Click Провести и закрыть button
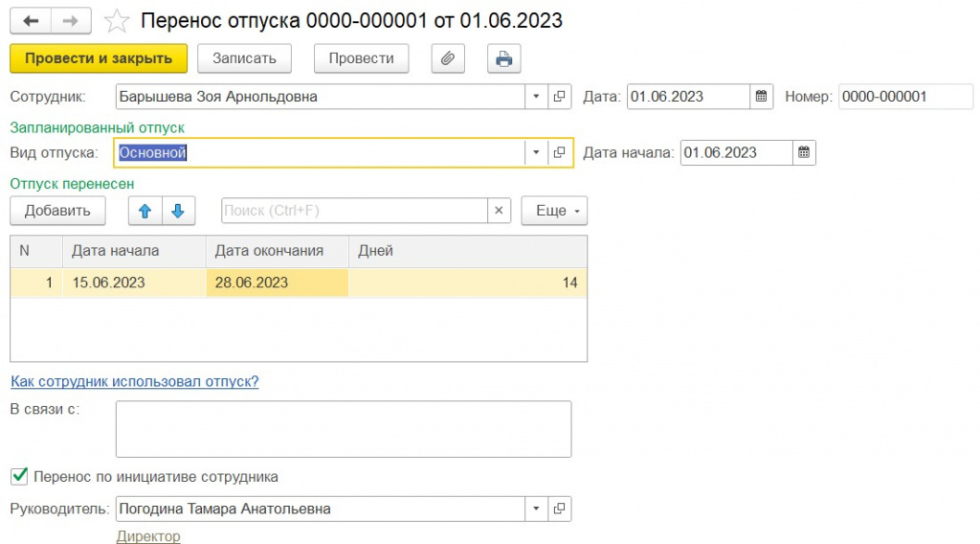The height and width of the screenshot is (544, 980). tap(99, 58)
